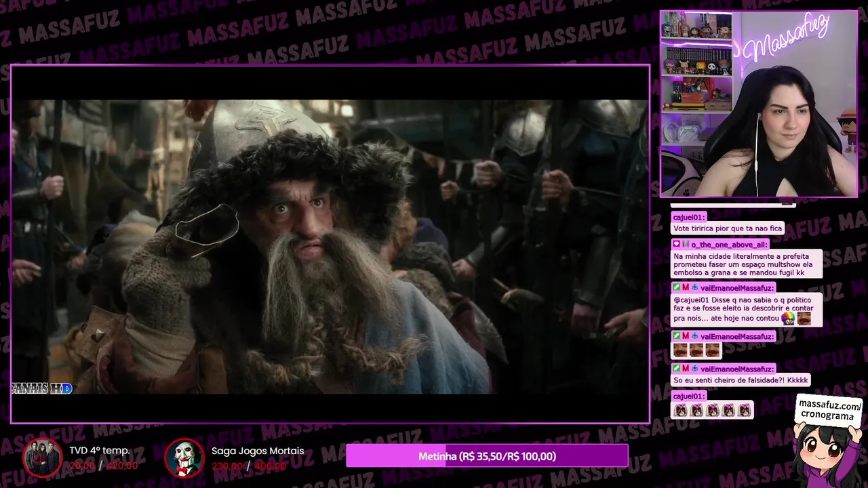Click the green sword badge above the three-mustache-emote message
Image resolution: width=868 pixels, height=488 pixels.
[677, 336]
